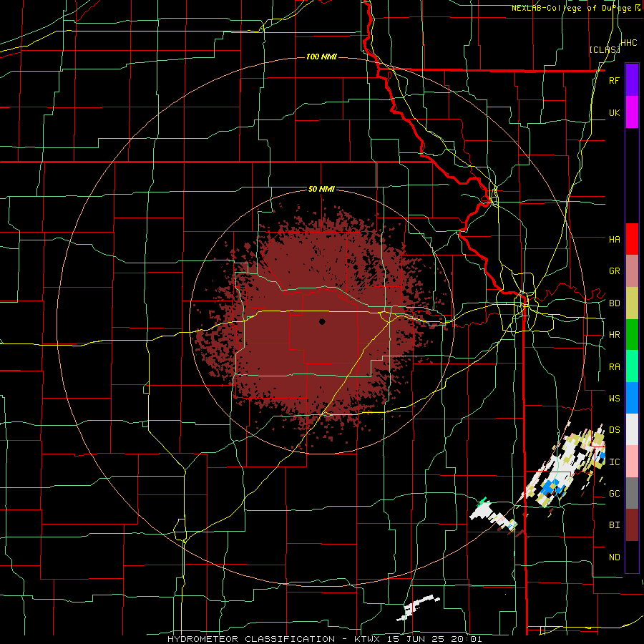Screen dimensions: 644x644
Task: Click the white echo streak at map bottom
Action: coord(417,607)
